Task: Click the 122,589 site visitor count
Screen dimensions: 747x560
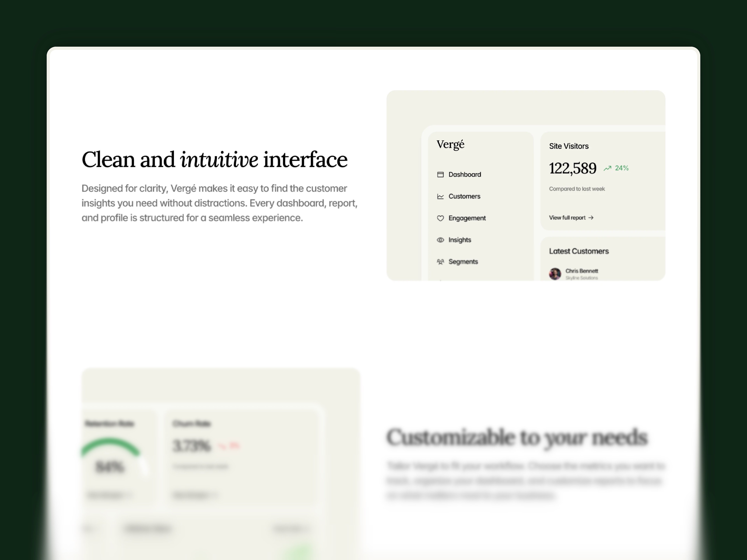Action: pos(573,168)
